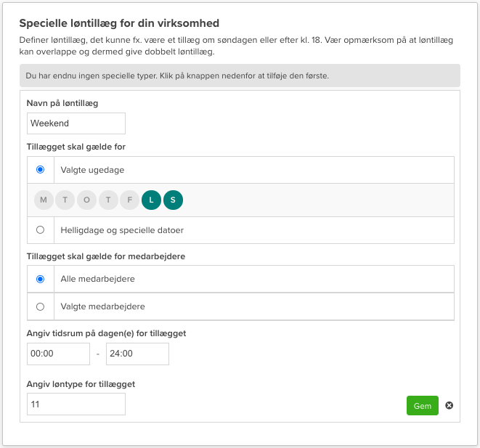Toggle the Tuesday (first T) weekday circle
This screenshot has width=480, height=448.
(65, 200)
